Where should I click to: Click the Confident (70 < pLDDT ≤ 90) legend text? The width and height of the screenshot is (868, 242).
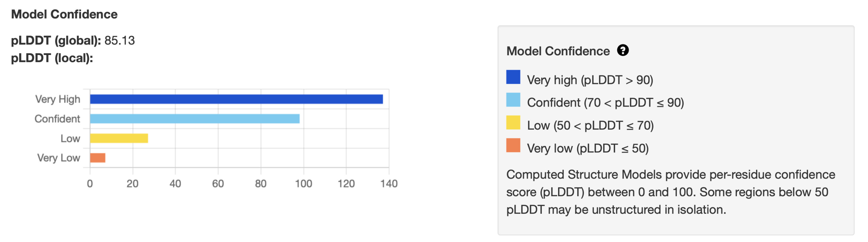tap(605, 103)
